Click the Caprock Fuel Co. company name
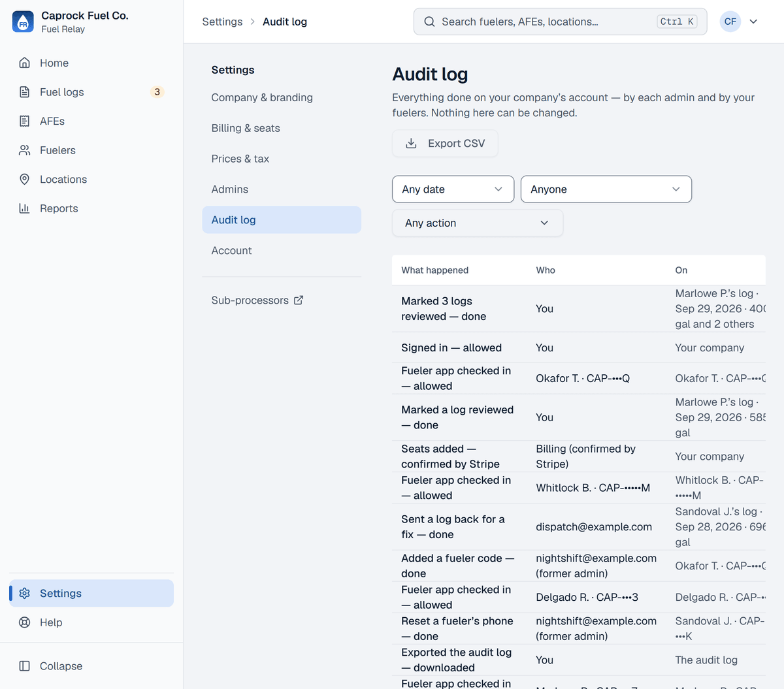The height and width of the screenshot is (689, 784). click(x=85, y=15)
